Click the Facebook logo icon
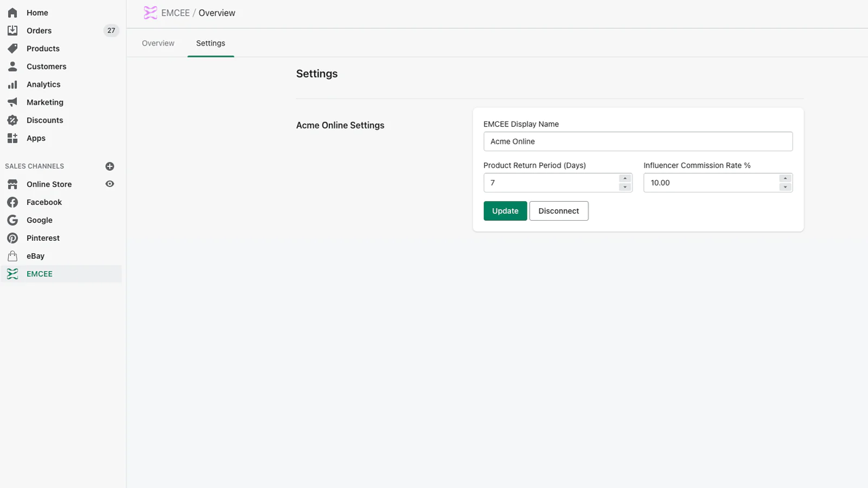The image size is (868, 488). coord(12,202)
